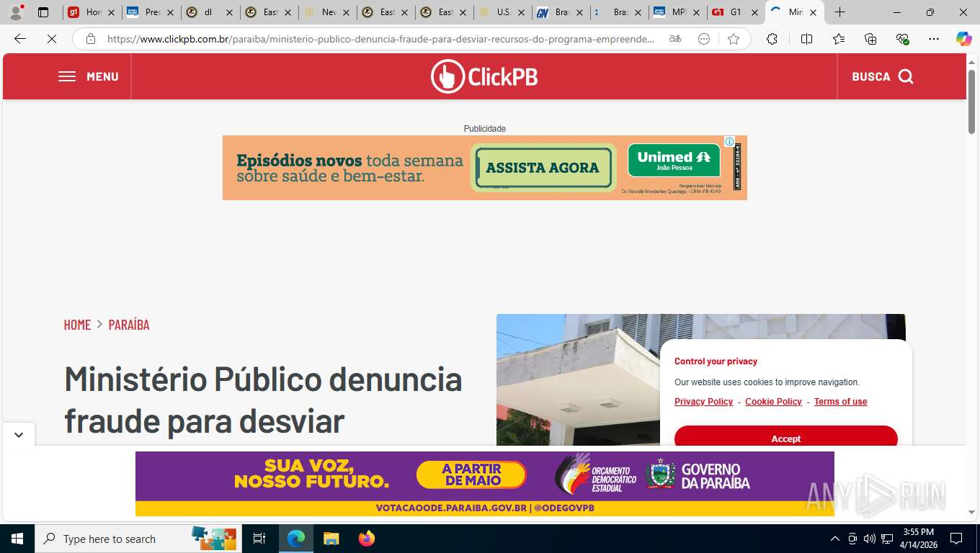Open the ad info icon on Unimed banner
980x553 pixels.
[729, 141]
